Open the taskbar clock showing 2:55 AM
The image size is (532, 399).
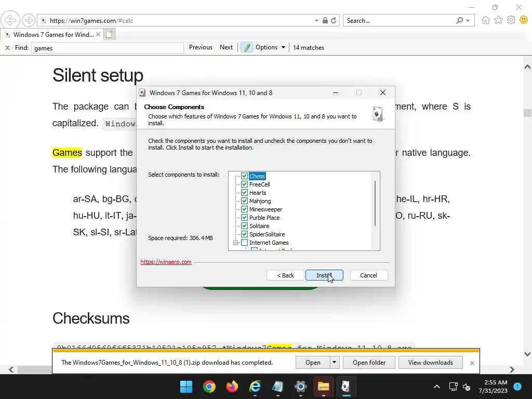pos(493,387)
